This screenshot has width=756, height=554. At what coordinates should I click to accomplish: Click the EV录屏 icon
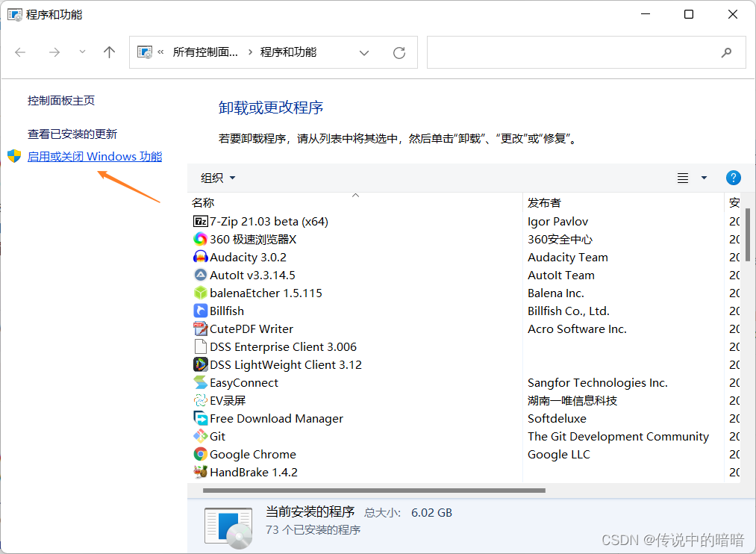[200, 400]
